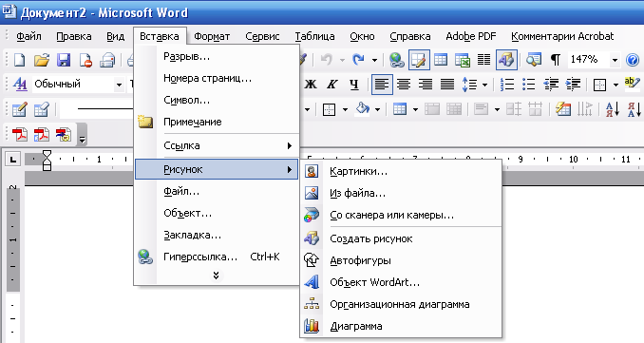Click the Insert Microsoft Excel worksheet icon
The width and height of the screenshot is (644, 343).
462,61
